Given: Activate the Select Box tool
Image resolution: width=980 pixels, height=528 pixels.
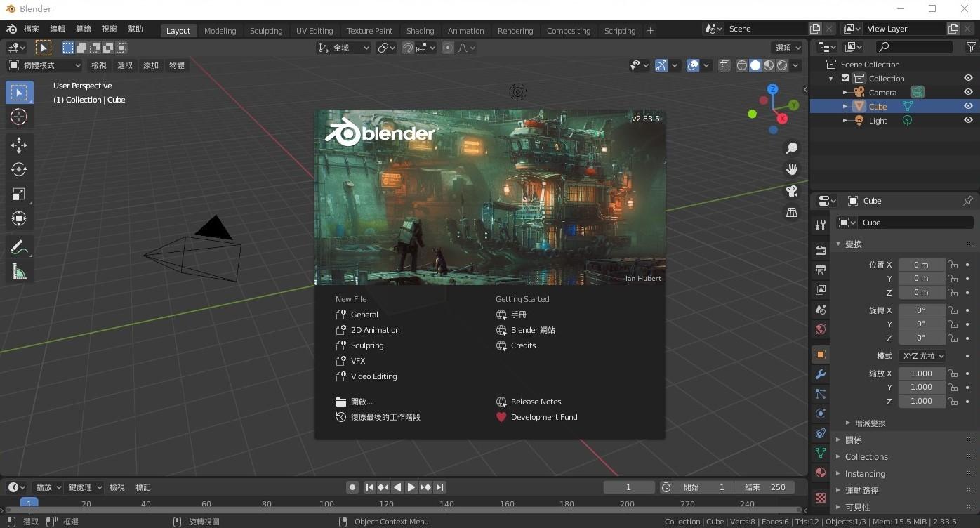Looking at the screenshot, I should click(19, 93).
